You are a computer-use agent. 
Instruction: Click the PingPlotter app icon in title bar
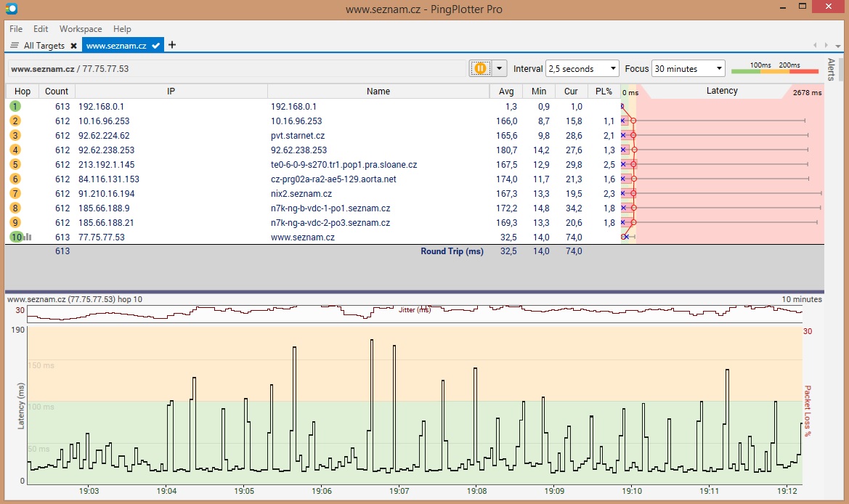tap(12, 9)
